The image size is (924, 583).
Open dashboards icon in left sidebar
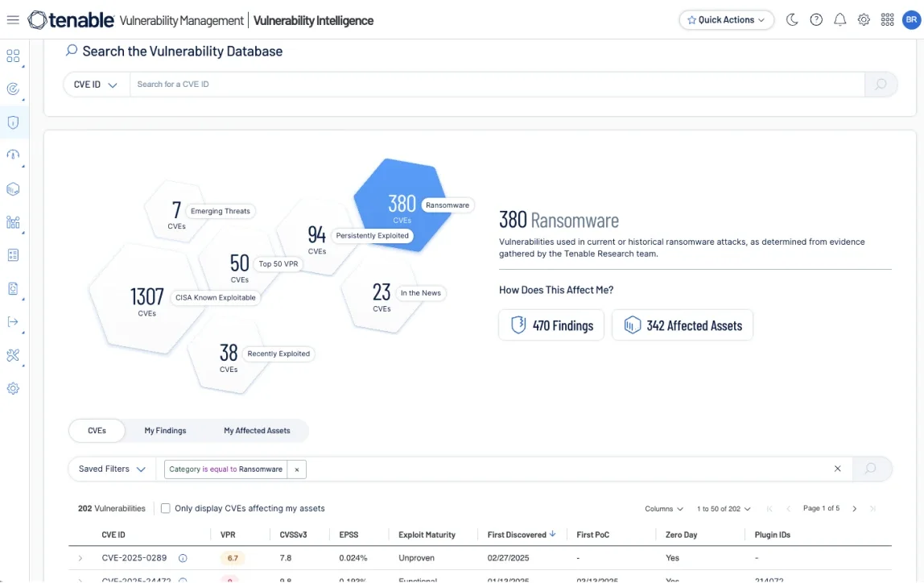[x=13, y=56]
